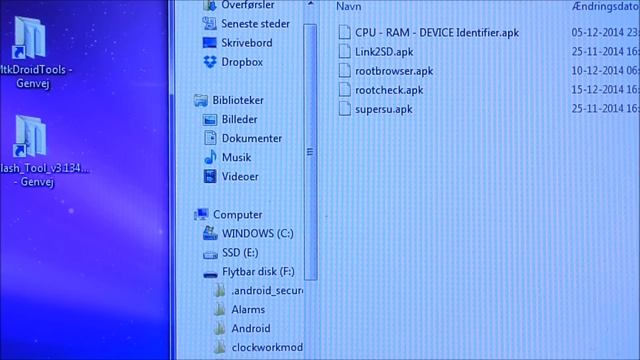Open the MtkDroidTools desktop shortcut icon
640x360 pixels.
pyautogui.click(x=29, y=38)
